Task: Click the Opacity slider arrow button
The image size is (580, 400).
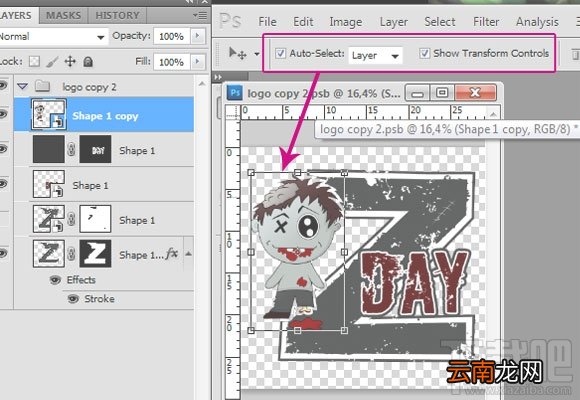Action: 197,36
